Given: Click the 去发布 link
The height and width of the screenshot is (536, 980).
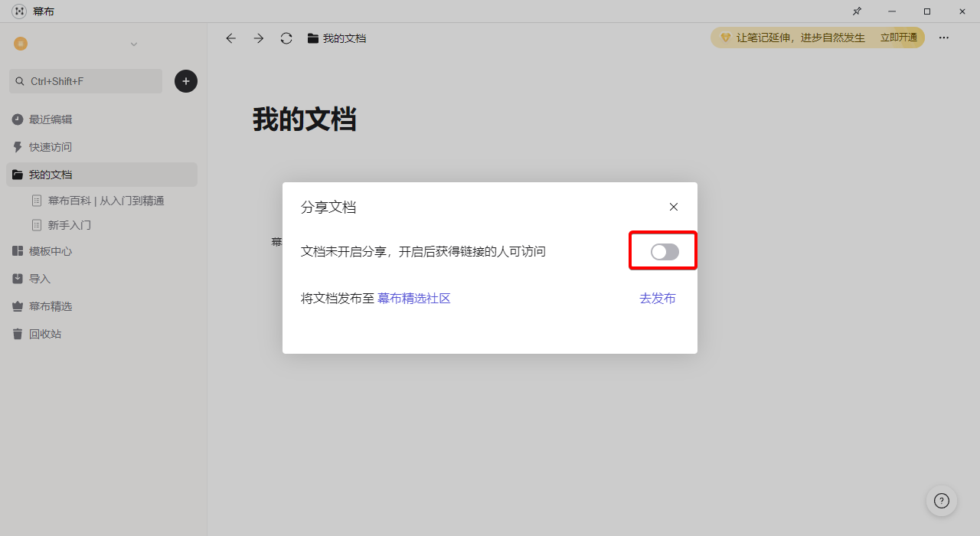Looking at the screenshot, I should (658, 299).
